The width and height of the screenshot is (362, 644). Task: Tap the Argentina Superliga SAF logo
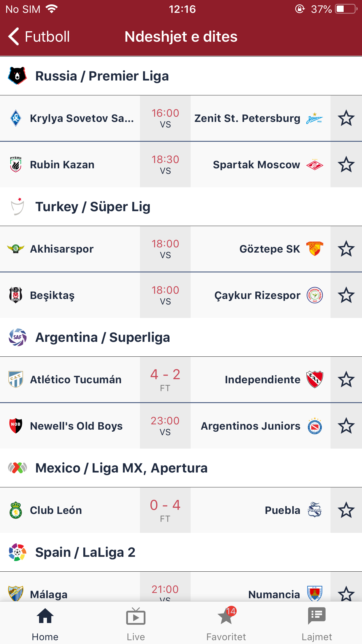(x=17, y=337)
